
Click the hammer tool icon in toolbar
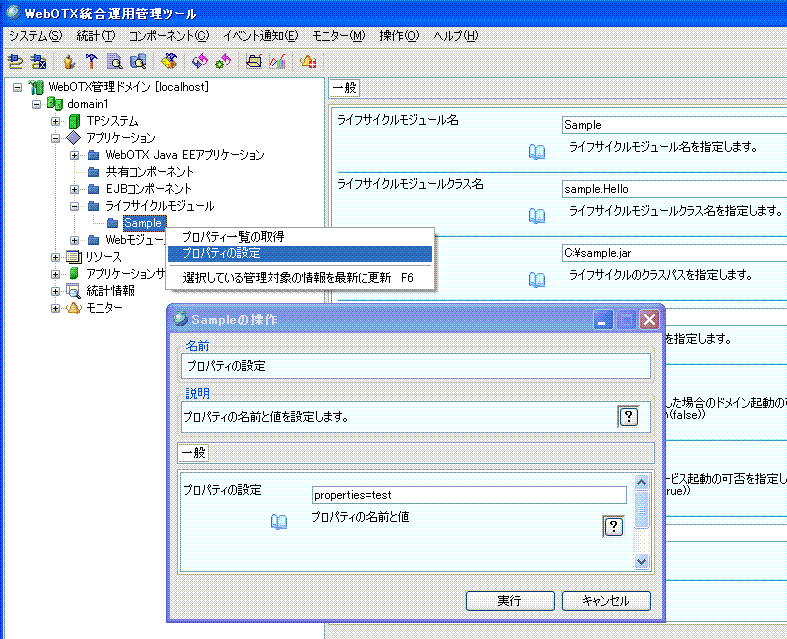pos(91,61)
